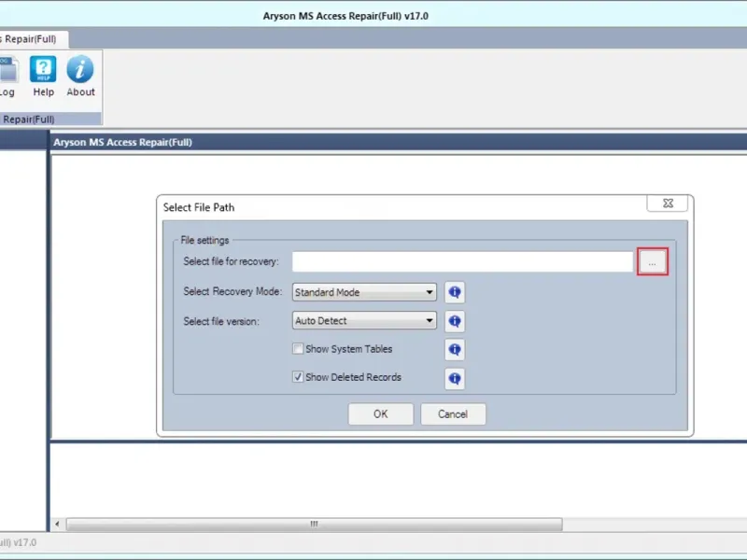Click the Select file for recovery field

(462, 261)
